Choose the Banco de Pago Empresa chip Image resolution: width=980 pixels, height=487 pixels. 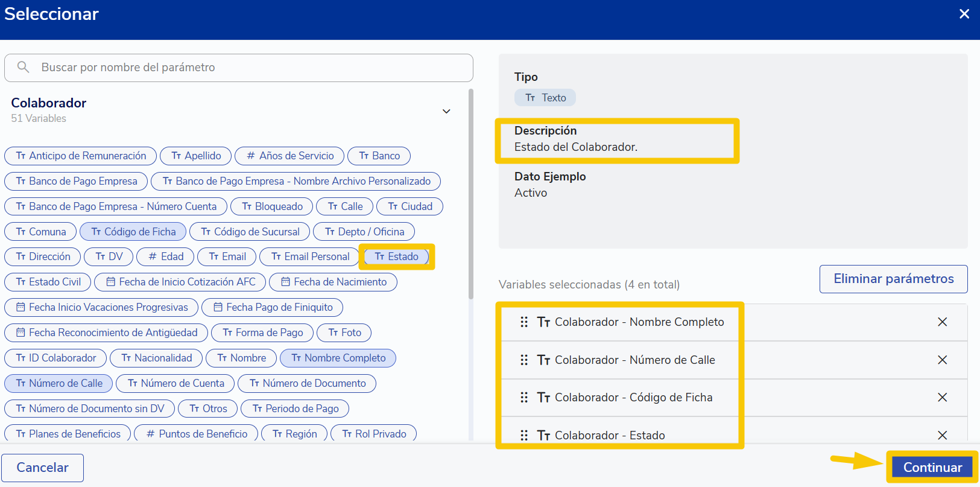(x=76, y=181)
